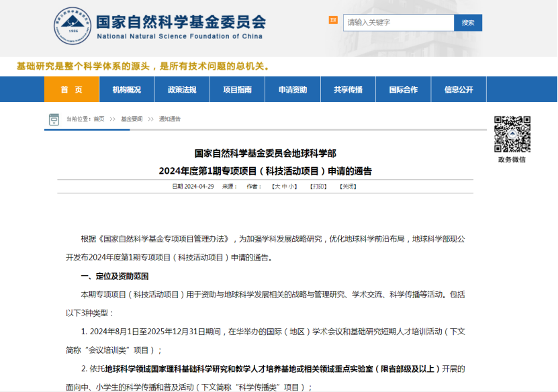Set font size to 大 (large)
This screenshot has height=392, width=558.
[276, 186]
